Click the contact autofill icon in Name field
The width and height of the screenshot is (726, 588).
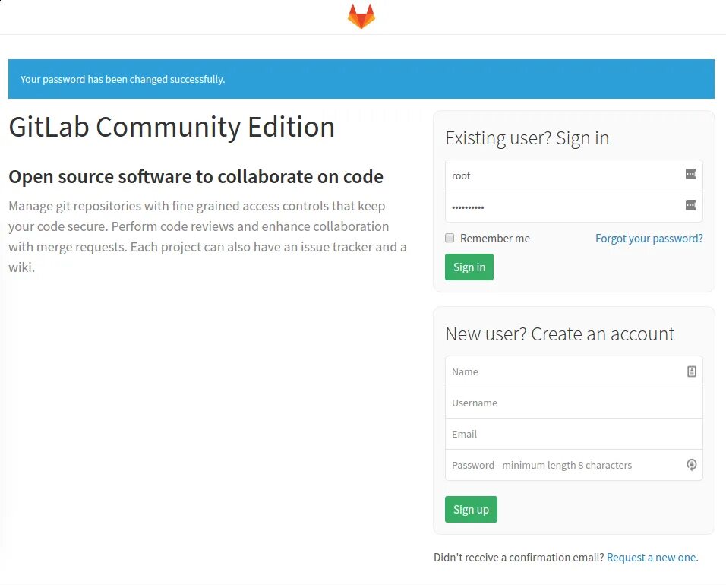(691, 371)
